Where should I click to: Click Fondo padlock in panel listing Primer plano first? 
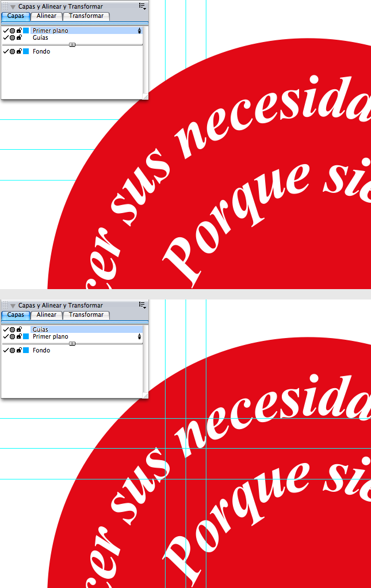[x=19, y=51]
